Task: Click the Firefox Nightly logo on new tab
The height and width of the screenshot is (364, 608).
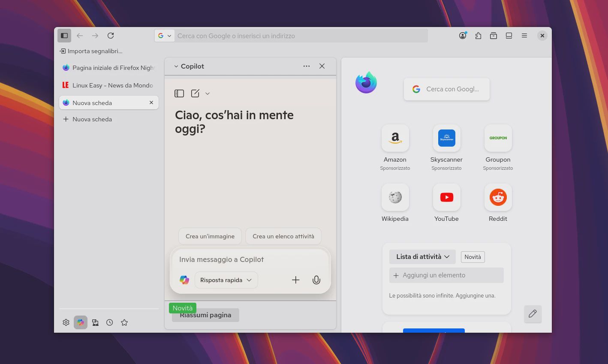Action: [x=366, y=82]
